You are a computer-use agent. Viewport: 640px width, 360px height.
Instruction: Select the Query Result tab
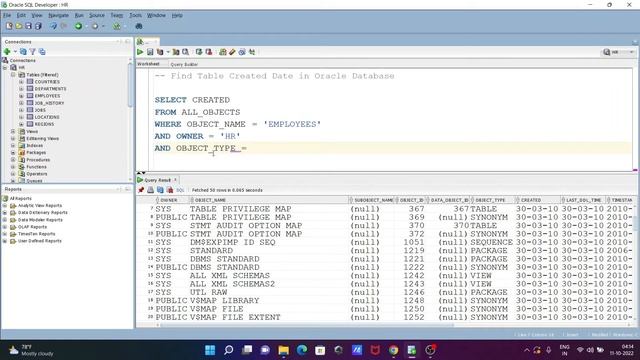[x=157, y=180]
